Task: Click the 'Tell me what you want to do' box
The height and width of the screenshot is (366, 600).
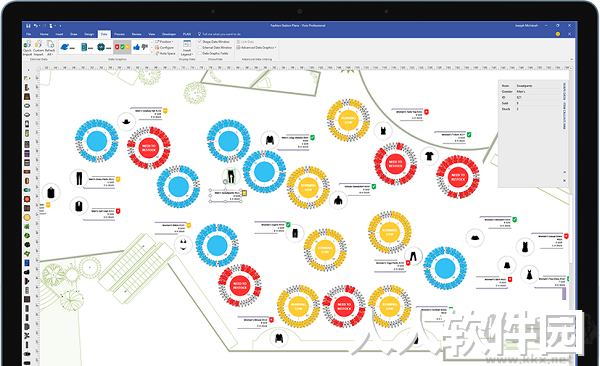Action: (219, 34)
